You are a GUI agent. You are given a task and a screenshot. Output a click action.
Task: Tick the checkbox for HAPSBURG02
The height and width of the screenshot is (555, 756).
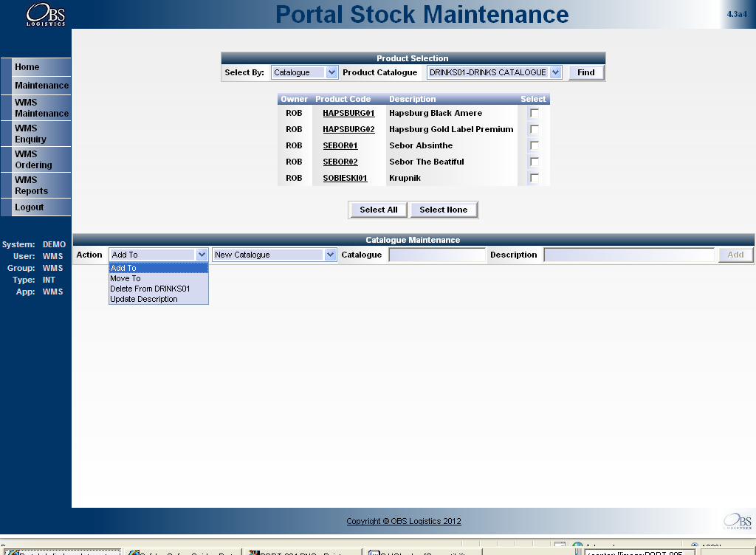click(x=535, y=129)
